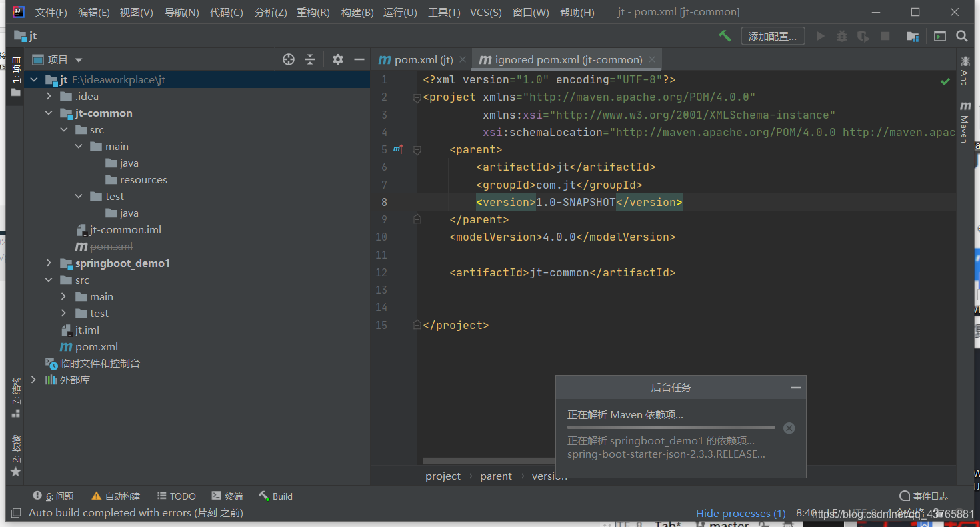Click the Search Everywhere magnifier icon

pos(962,36)
